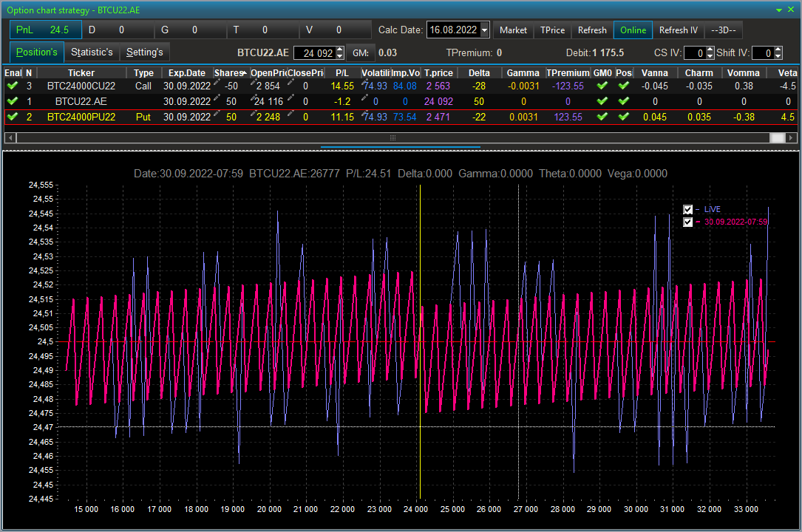Click the GM: button
Screen dimensions: 802x532
(361, 52)
